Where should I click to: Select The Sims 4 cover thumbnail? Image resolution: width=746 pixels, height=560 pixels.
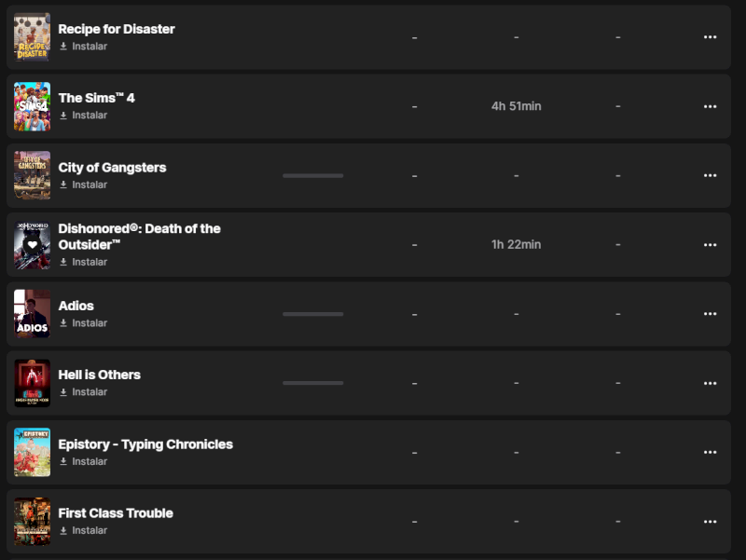[x=33, y=106]
